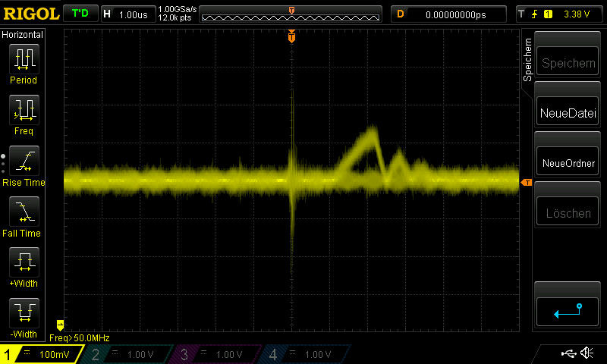Select channel 4 at 1.00 V
This screenshot has width=607, height=364.
click(x=306, y=354)
